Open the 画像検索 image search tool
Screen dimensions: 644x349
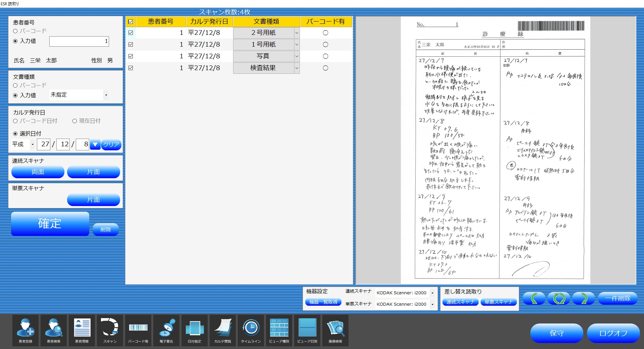point(335,331)
